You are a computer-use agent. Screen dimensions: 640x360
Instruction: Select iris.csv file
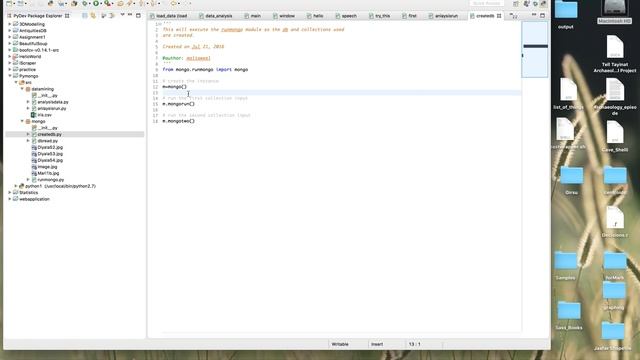click(x=44, y=115)
